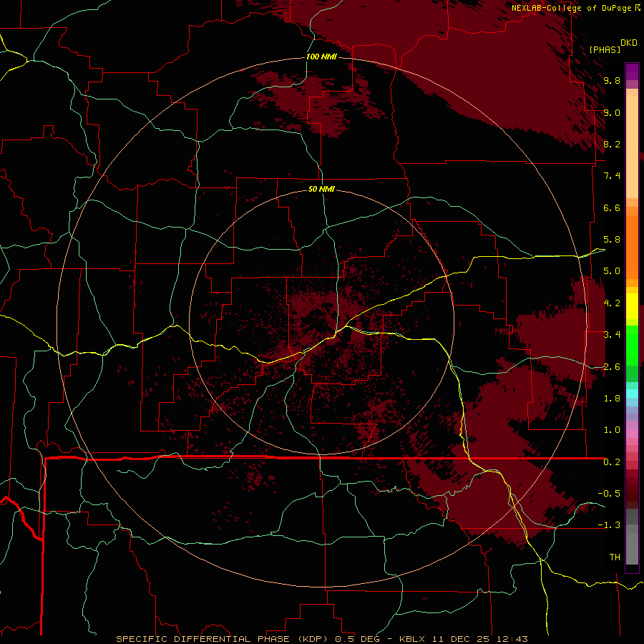Pick the pink segment of color bar
The width and height of the screenshot is (644, 644).
pos(632,434)
